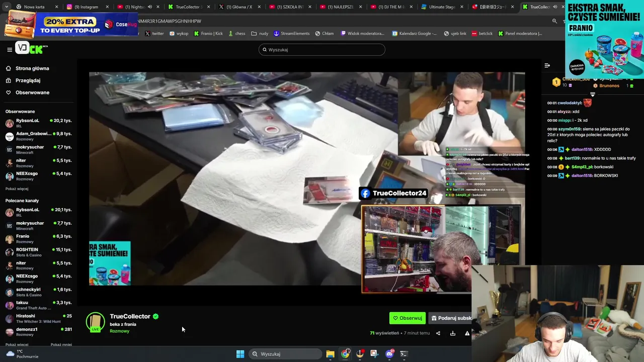Click the CaseHug 20% extra ad banner
644x362 pixels.
coord(70,24)
